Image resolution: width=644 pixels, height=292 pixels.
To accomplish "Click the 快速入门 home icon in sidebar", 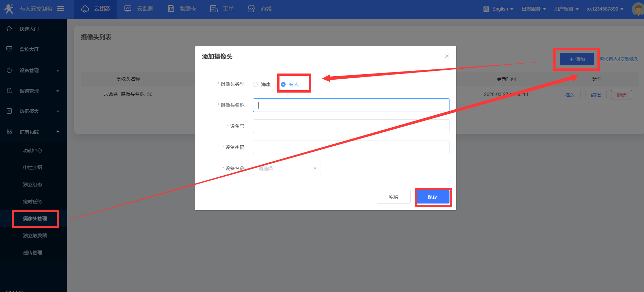I will click(x=10, y=29).
